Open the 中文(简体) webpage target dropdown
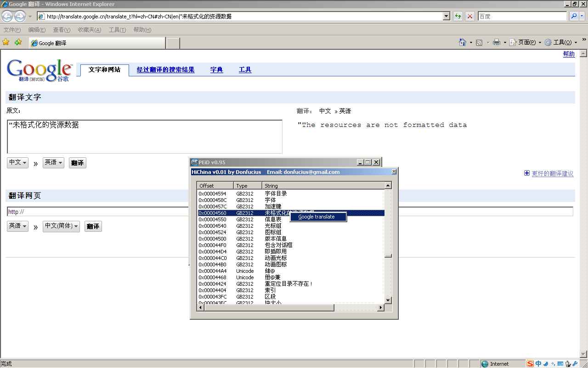Image resolution: width=588 pixels, height=368 pixels. (61, 226)
